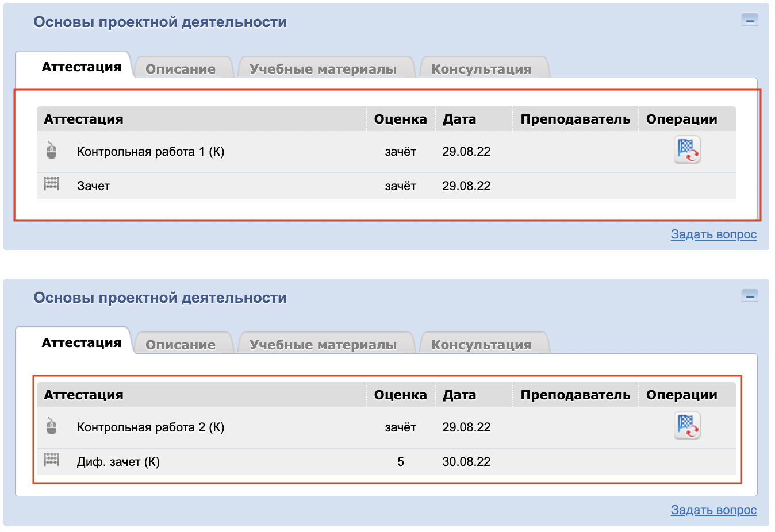
Task: Click Задать вопрос link in the second panel
Action: (x=713, y=510)
